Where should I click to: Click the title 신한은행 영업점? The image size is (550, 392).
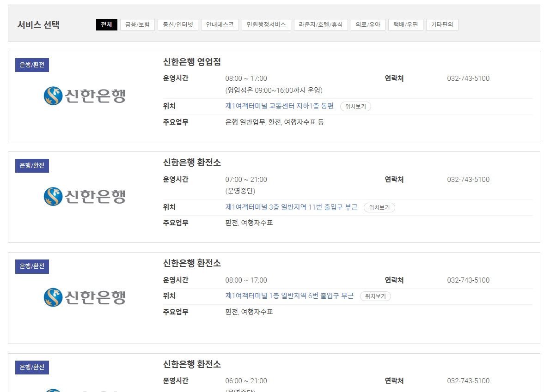pyautogui.click(x=192, y=62)
